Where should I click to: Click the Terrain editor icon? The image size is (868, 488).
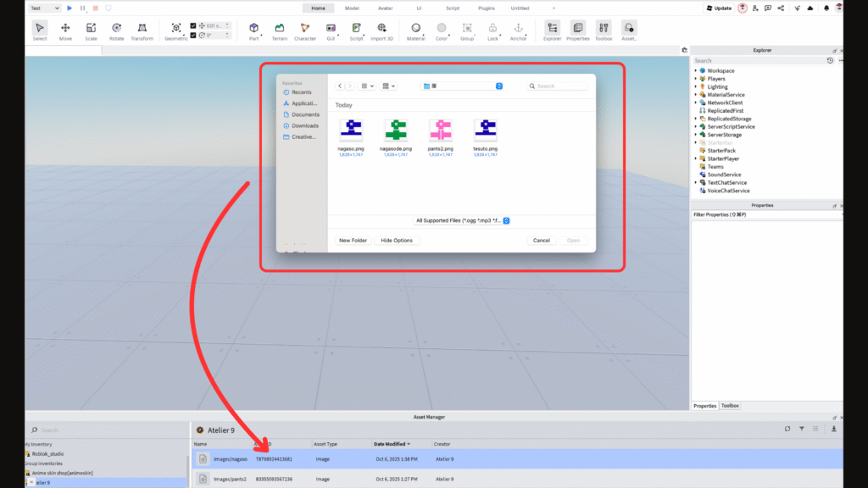279,30
